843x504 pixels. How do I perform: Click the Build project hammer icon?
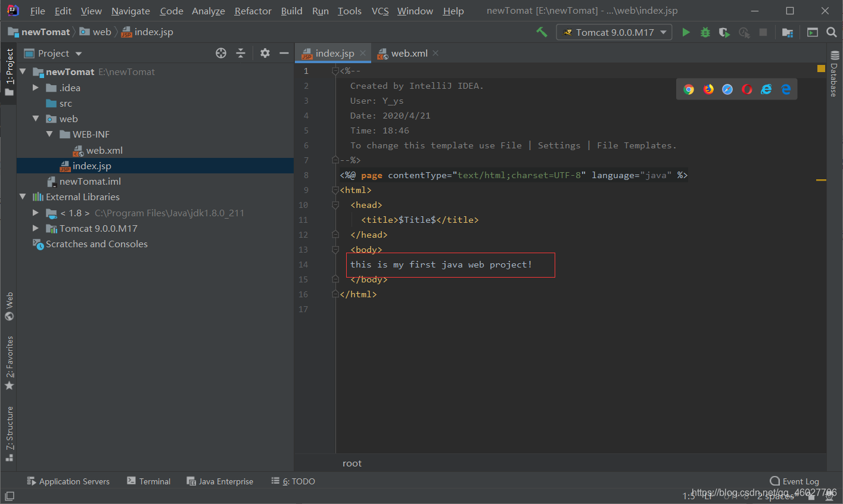click(542, 32)
